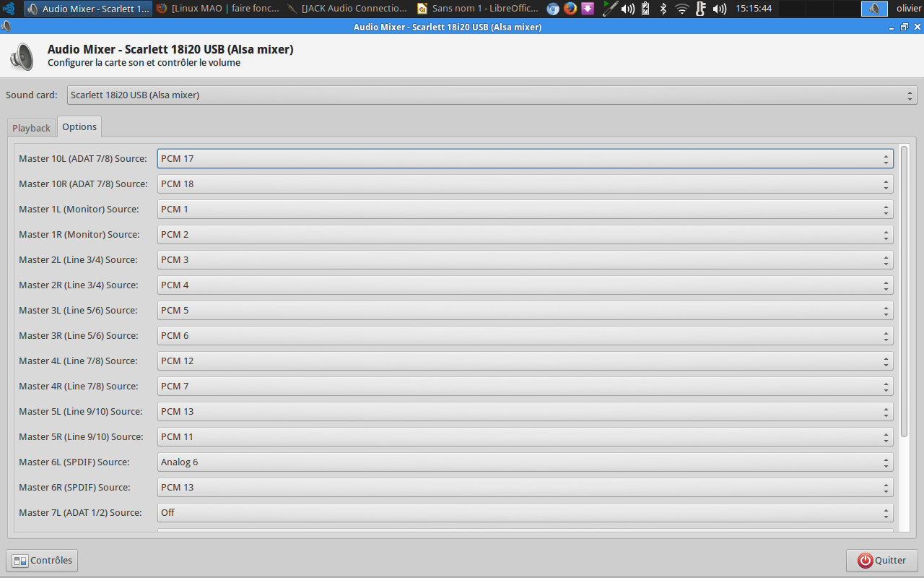Switch to the JACK Audio Connection window

pos(347,9)
